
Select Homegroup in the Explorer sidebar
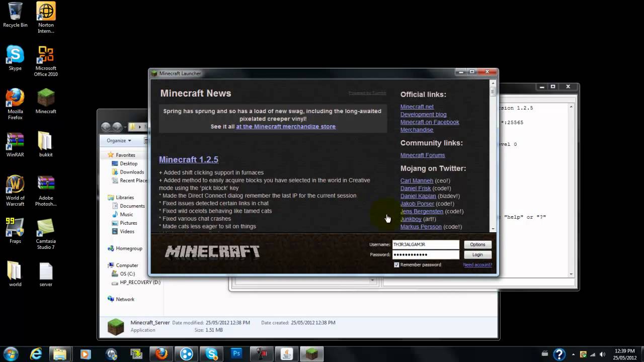(x=129, y=248)
